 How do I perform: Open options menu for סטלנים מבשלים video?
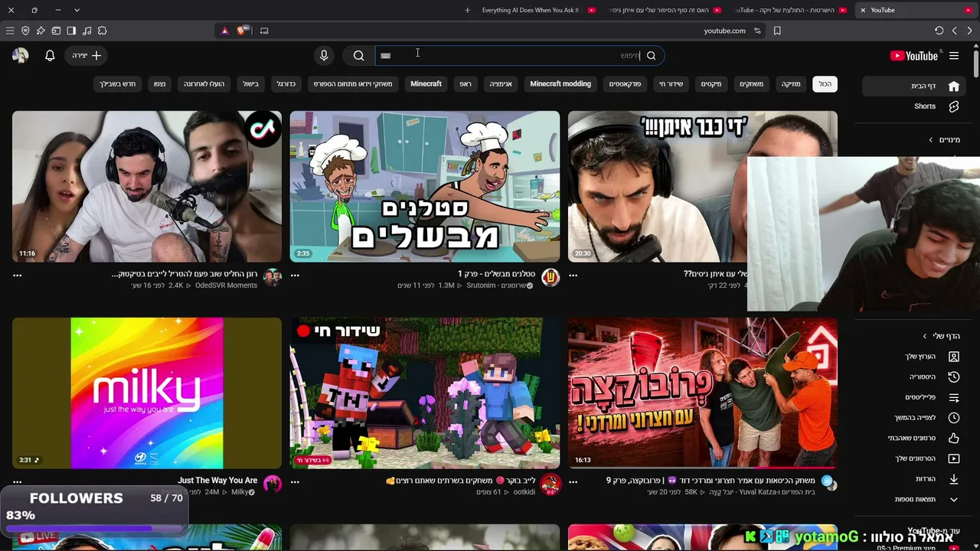[x=295, y=275]
